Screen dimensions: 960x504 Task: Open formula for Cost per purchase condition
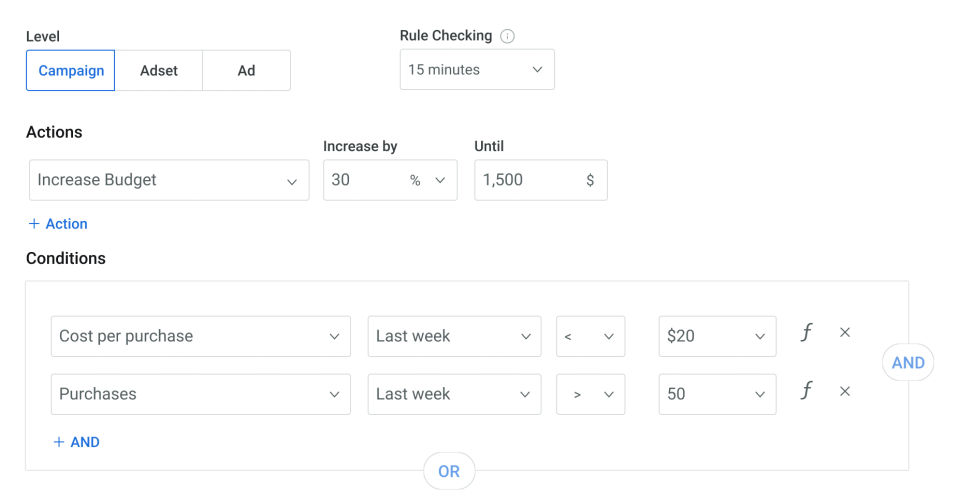[806, 333]
